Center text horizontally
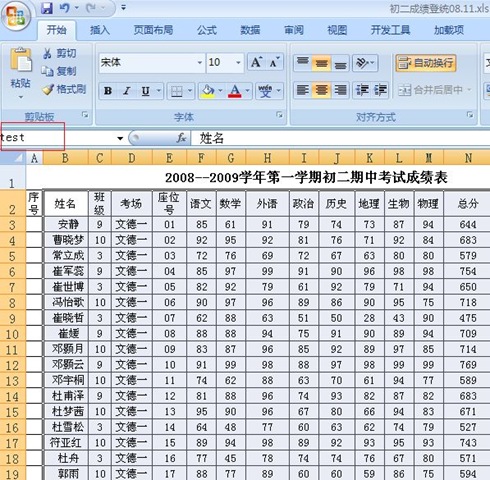490x480 pixels. coord(321,90)
